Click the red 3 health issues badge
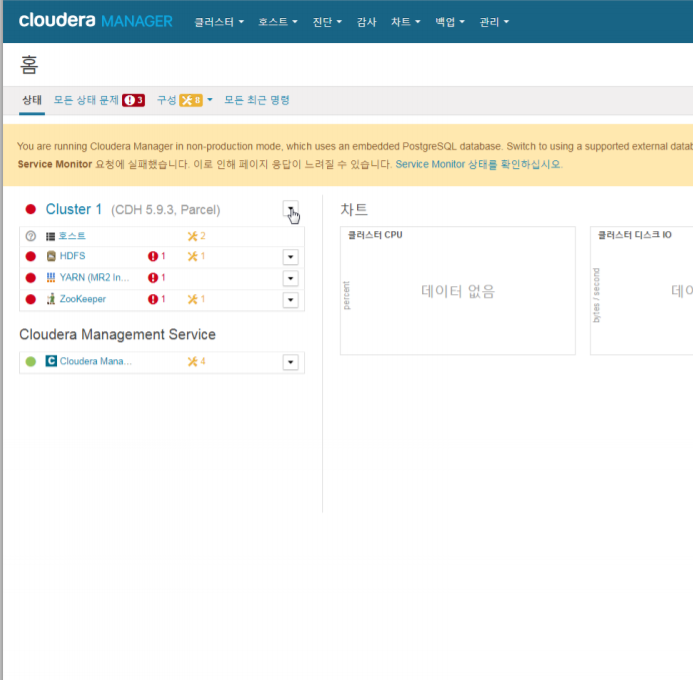 click(x=133, y=100)
